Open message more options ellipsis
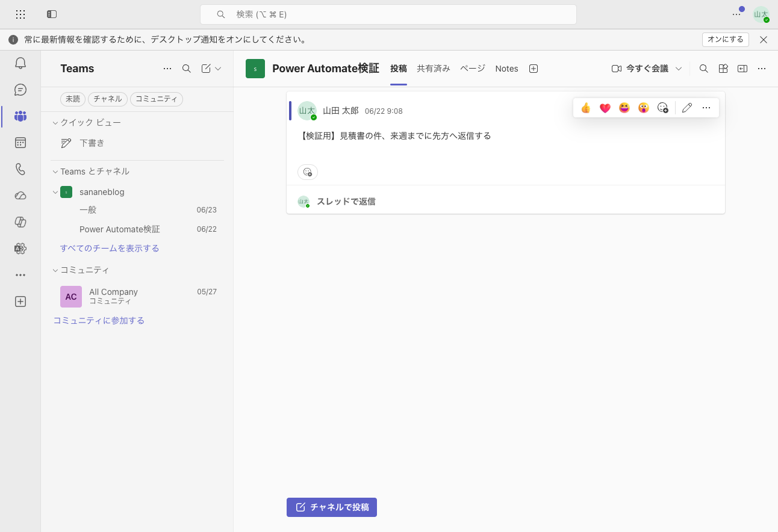This screenshot has width=778, height=532. click(706, 108)
